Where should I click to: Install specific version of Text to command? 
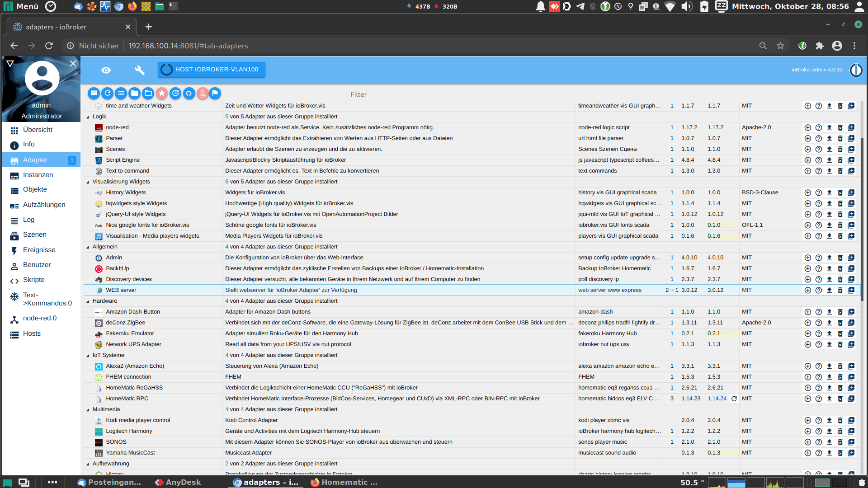[x=851, y=171]
